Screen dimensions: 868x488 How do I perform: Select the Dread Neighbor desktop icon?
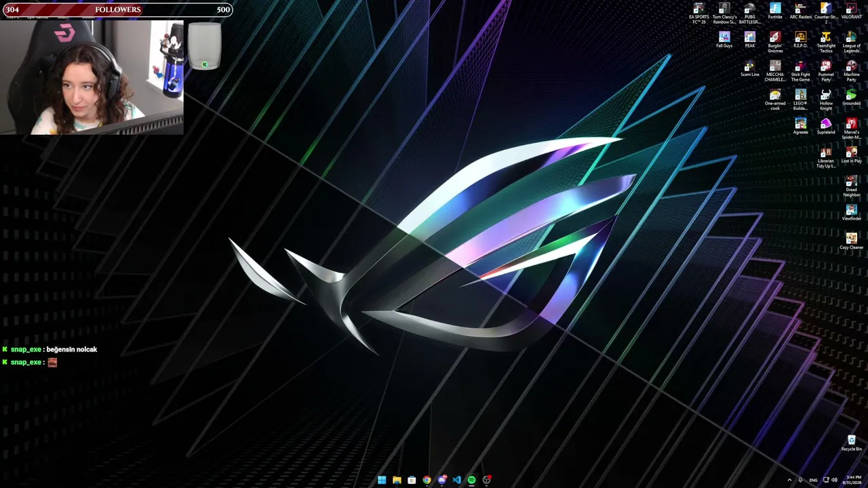(x=852, y=186)
